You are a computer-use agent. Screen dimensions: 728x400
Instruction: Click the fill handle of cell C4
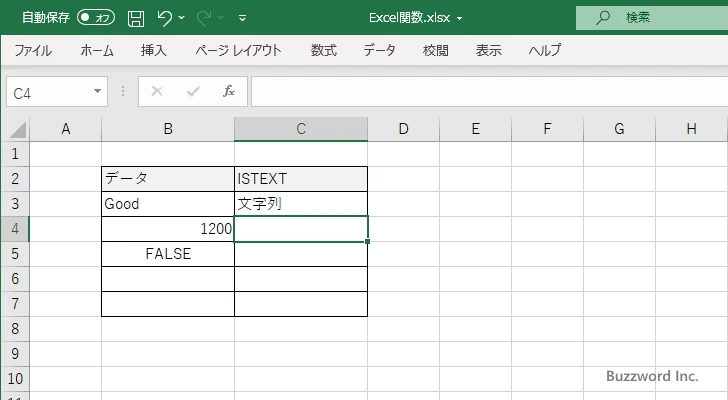[367, 241]
